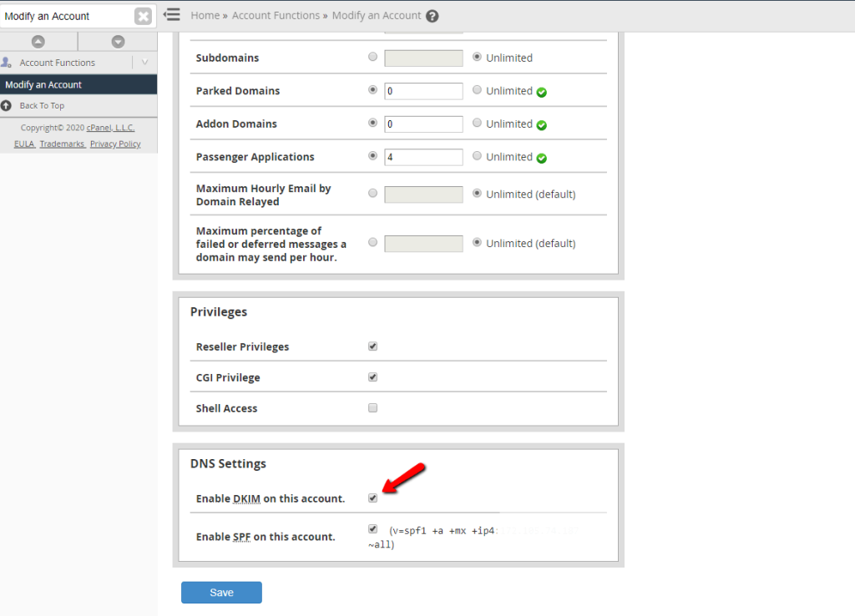This screenshot has height=616, width=855.
Task: Disable DKIM on this account
Action: point(372,497)
